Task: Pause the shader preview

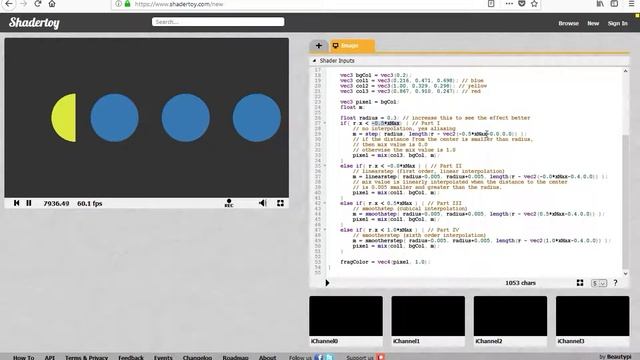Action: pos(29,203)
